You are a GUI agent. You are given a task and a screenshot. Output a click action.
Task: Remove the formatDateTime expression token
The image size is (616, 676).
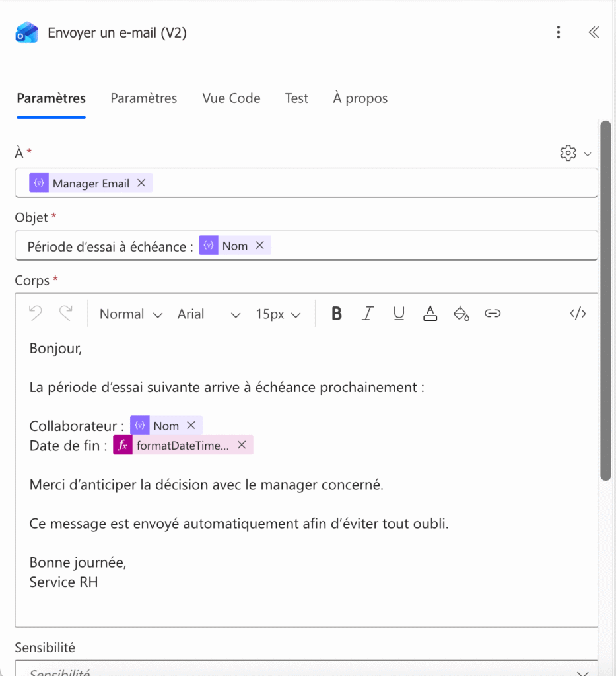coord(242,445)
